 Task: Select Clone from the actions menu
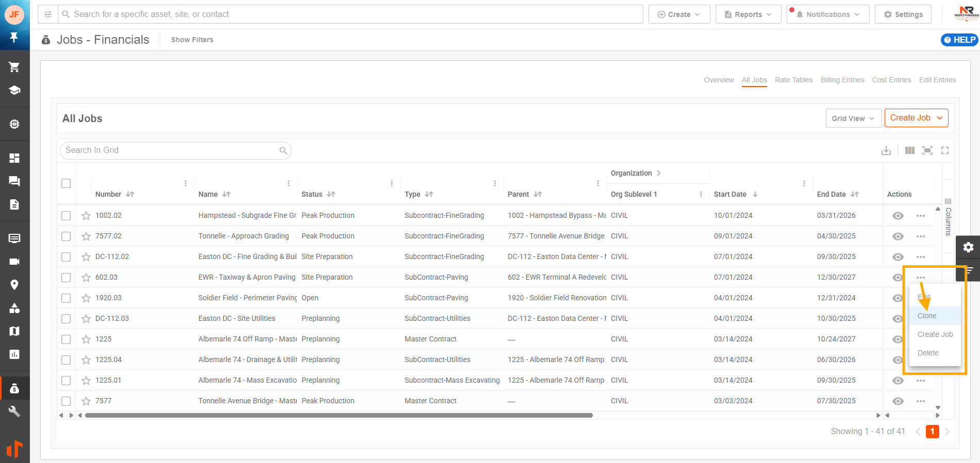(935, 316)
